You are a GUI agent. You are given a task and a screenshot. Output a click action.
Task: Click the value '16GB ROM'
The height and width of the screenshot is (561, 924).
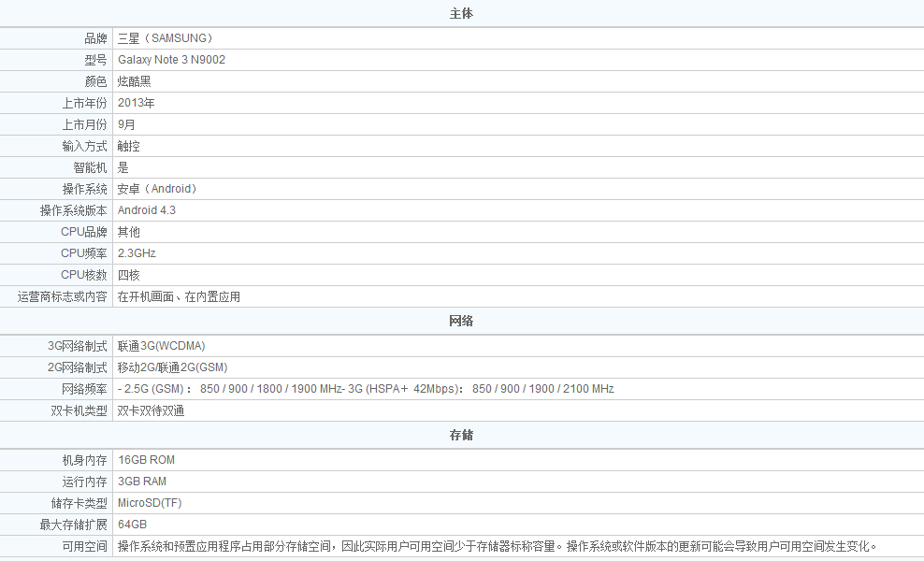click(x=146, y=460)
